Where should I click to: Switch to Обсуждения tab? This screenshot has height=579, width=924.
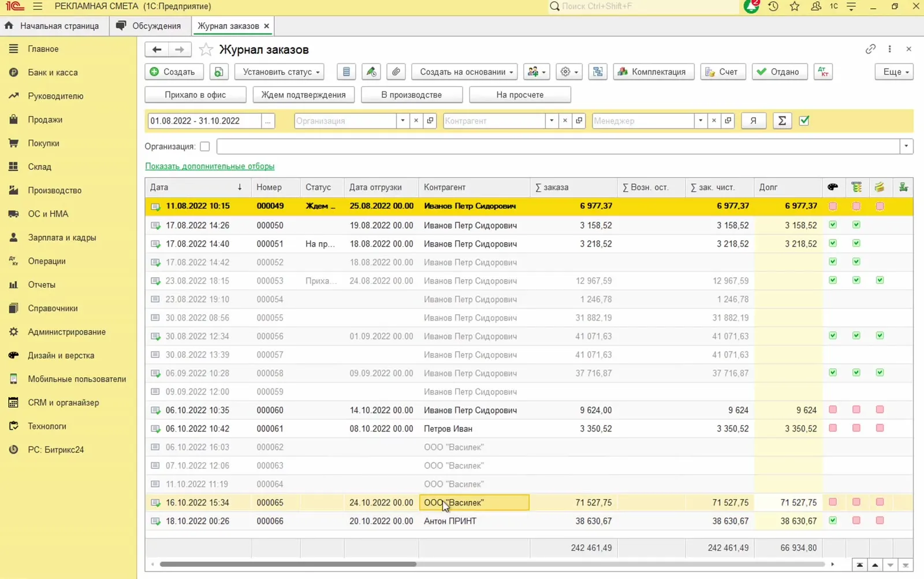coord(149,26)
